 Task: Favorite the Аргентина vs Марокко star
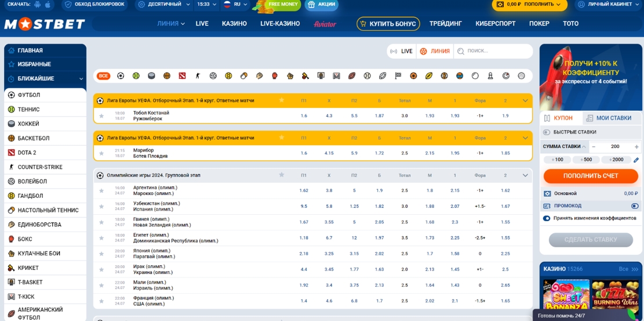point(101,190)
